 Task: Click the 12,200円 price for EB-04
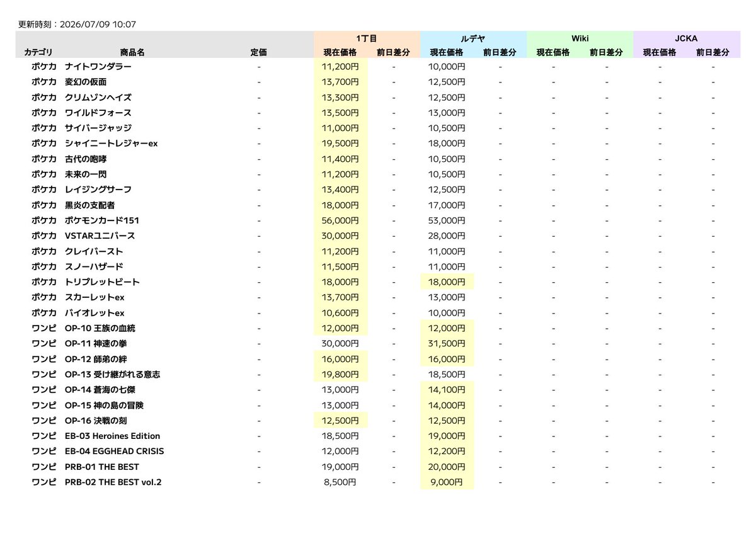click(x=447, y=451)
